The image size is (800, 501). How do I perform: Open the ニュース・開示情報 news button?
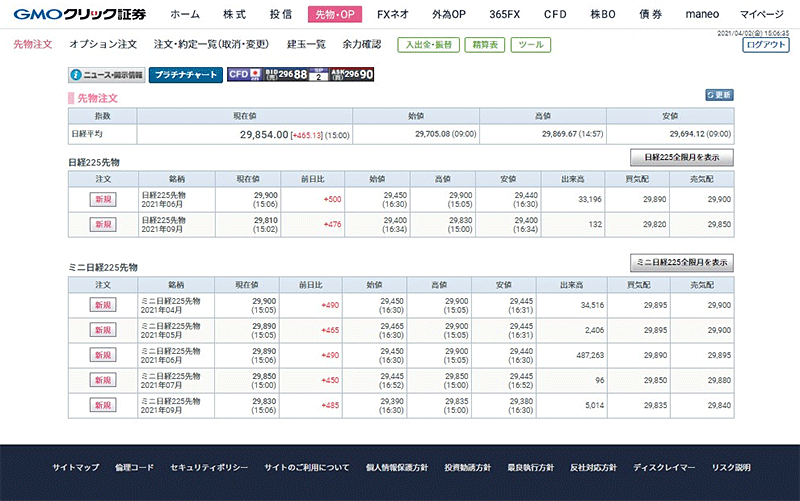click(106, 75)
